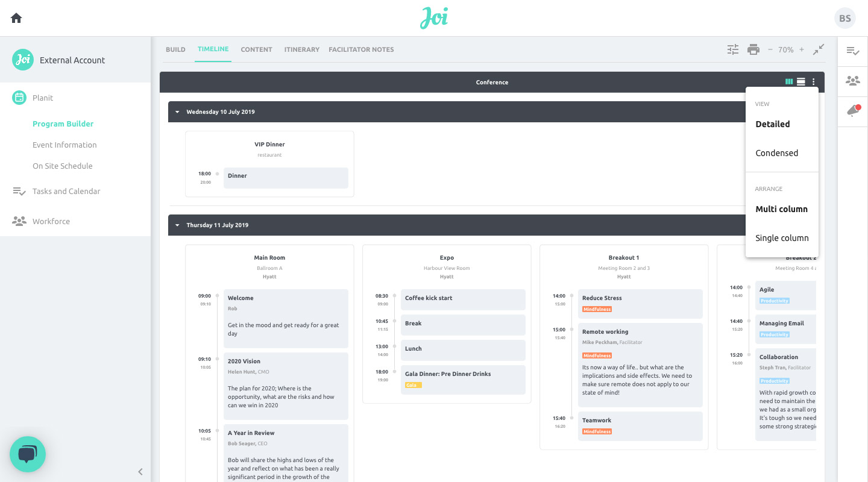Choose Multi column arrangement

pyautogui.click(x=782, y=209)
